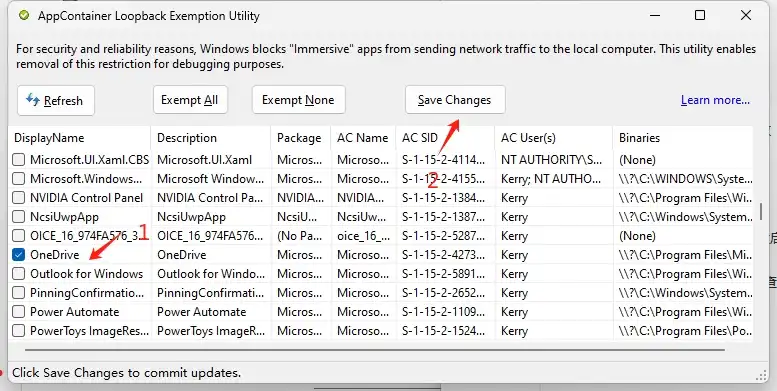Click the green app icon in title bar
Image resolution: width=777 pixels, height=391 pixels.
coord(24,16)
